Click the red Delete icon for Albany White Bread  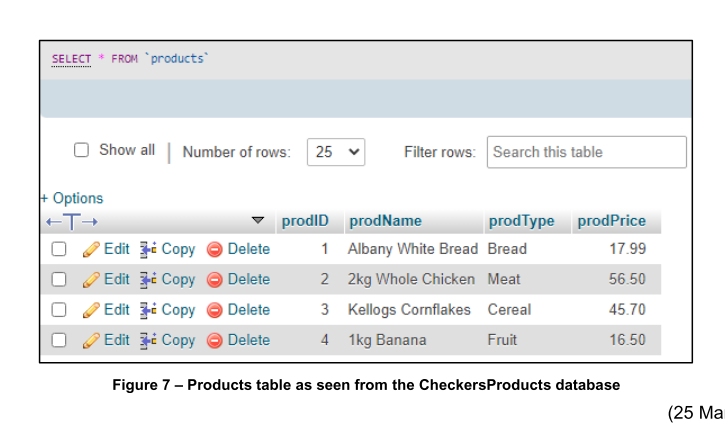tap(215, 250)
